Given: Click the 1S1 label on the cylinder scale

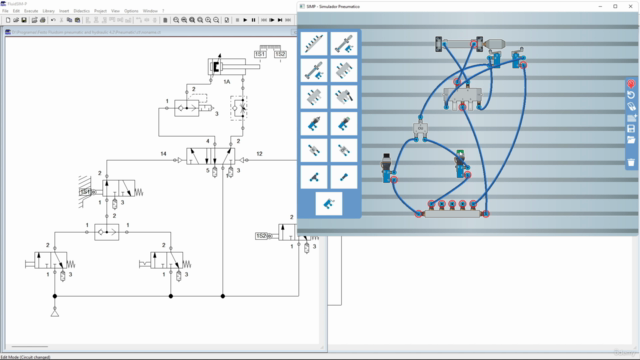Looking at the screenshot, I should coord(260,54).
